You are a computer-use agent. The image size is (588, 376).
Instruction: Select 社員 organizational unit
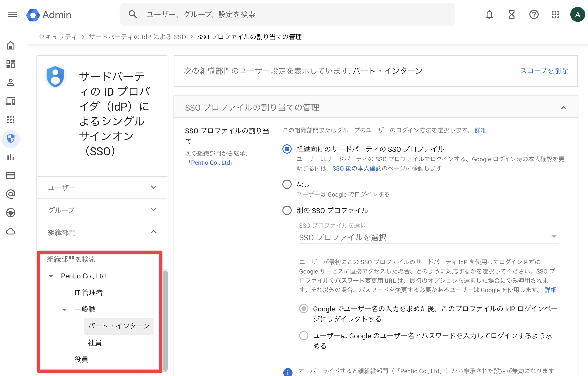point(95,343)
